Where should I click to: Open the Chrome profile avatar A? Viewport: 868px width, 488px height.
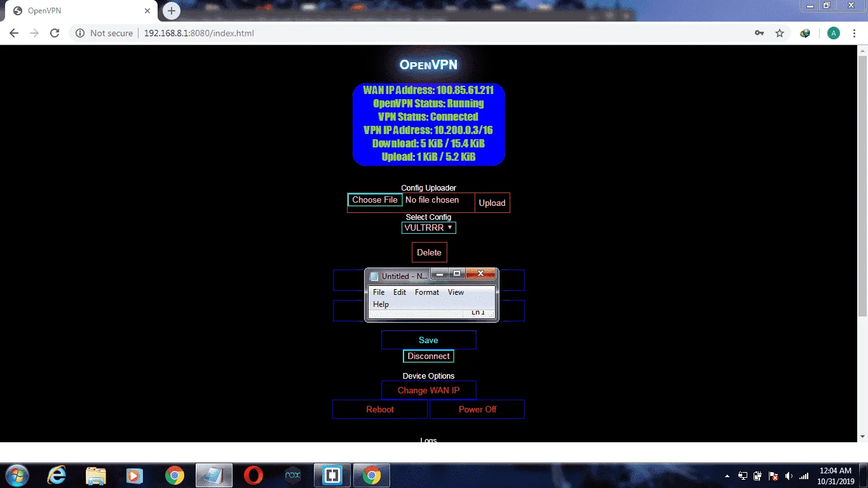pos(833,33)
